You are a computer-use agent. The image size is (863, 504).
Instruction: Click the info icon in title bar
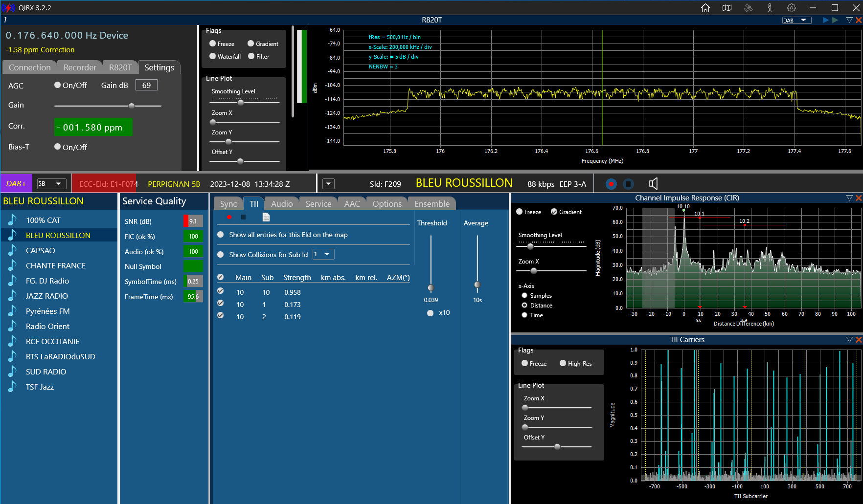point(770,8)
